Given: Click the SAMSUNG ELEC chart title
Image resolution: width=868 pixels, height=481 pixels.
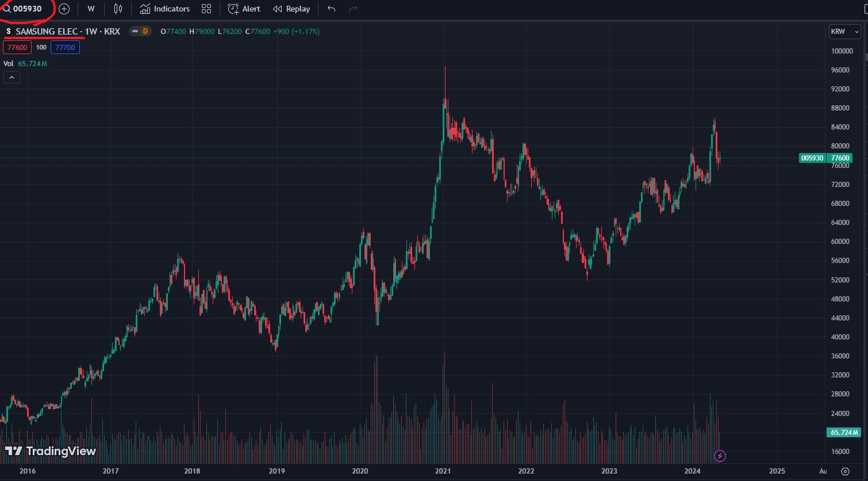Looking at the screenshot, I should pyautogui.click(x=46, y=31).
